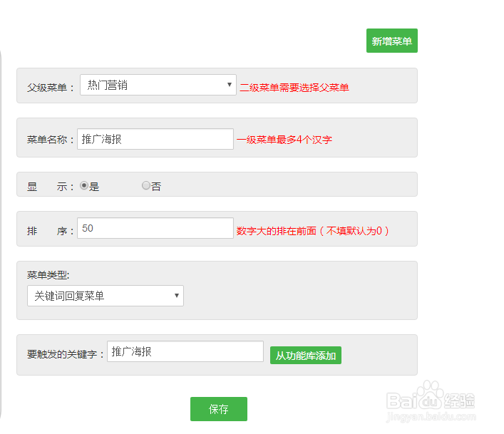Click the 要触发的关键字： label
504x434 pixels.
pos(66,354)
